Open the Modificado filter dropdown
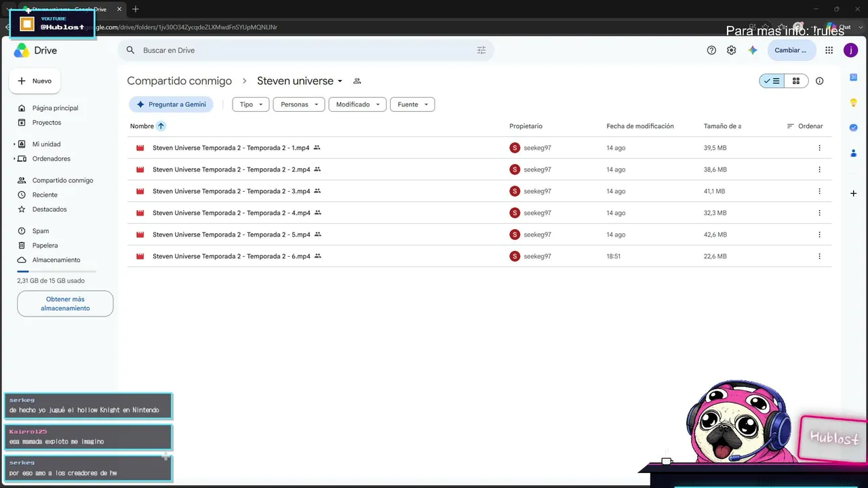Image resolution: width=868 pixels, height=488 pixels. pyautogui.click(x=357, y=104)
